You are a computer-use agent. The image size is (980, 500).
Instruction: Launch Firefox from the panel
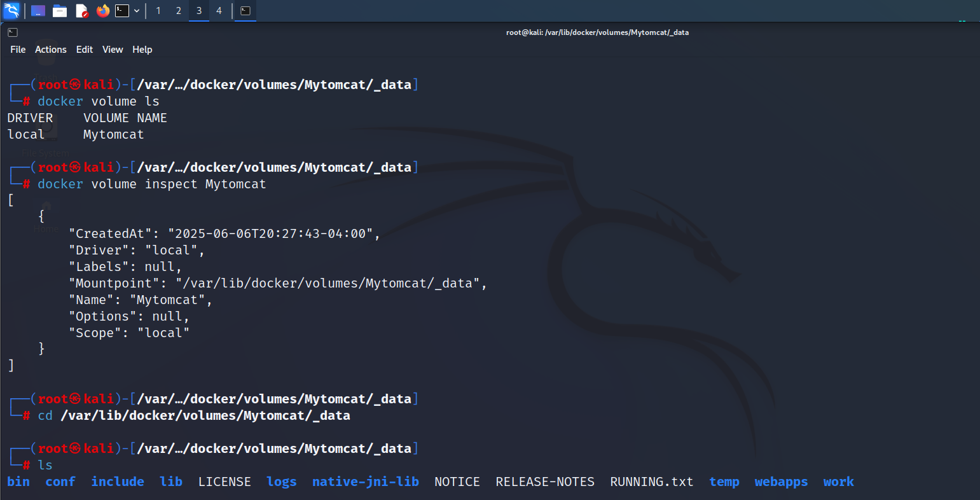click(103, 11)
